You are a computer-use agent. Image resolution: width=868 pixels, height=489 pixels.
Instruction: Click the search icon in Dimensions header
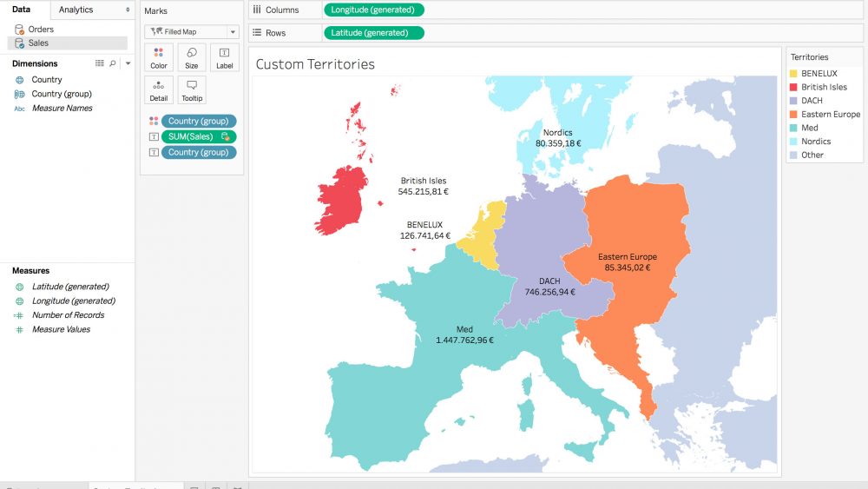coord(113,63)
